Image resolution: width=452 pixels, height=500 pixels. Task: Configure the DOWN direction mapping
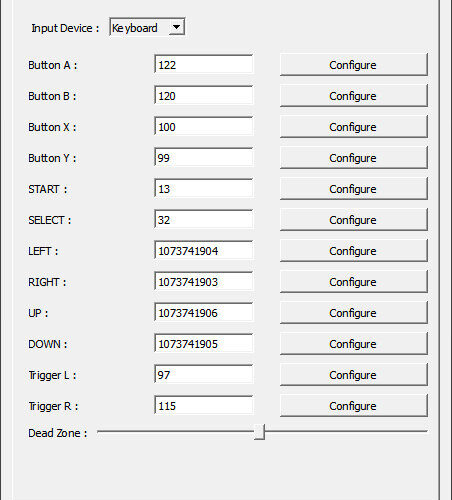click(x=354, y=344)
